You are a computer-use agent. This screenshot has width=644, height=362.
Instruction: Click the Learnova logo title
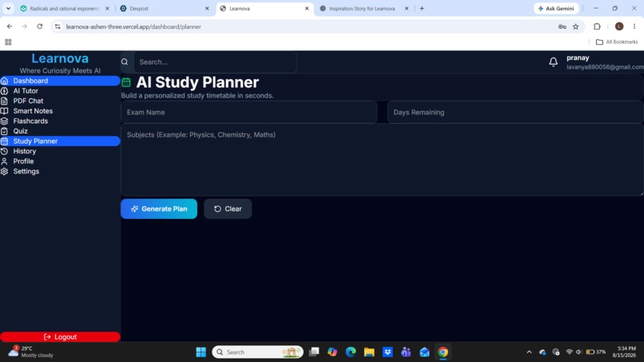[60, 58]
